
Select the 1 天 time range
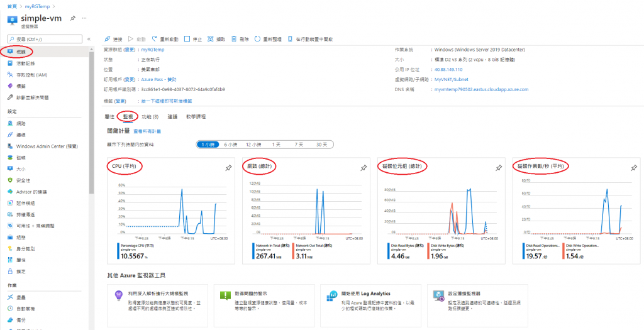277,145
